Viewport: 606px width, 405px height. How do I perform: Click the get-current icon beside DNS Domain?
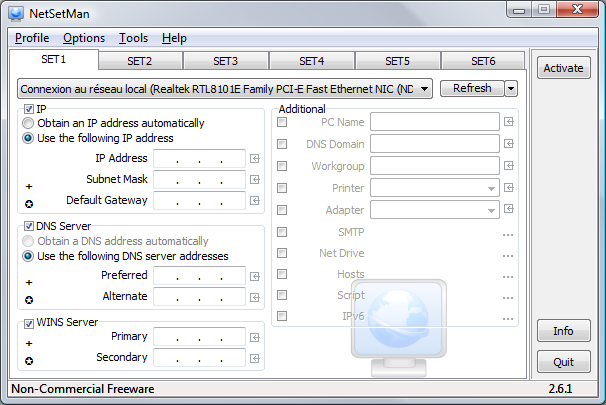pyautogui.click(x=509, y=144)
